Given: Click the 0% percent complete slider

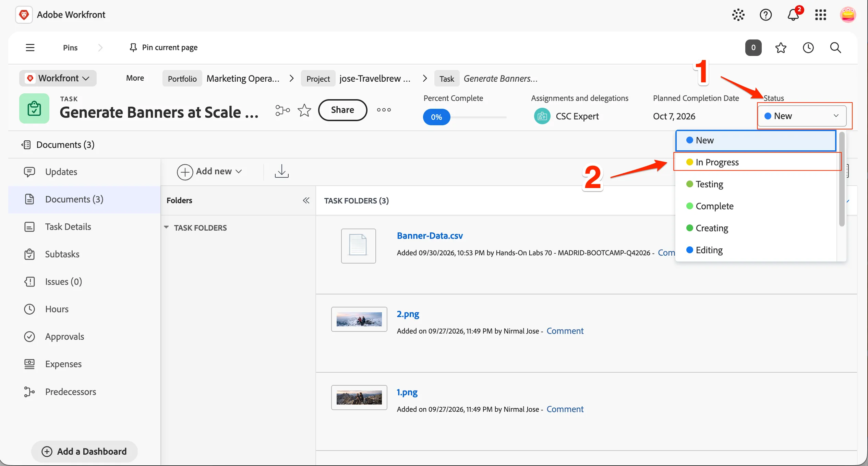Looking at the screenshot, I should coord(436,117).
